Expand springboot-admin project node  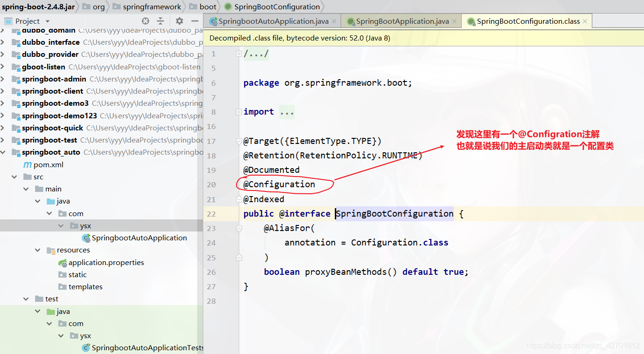pyautogui.click(x=3, y=79)
